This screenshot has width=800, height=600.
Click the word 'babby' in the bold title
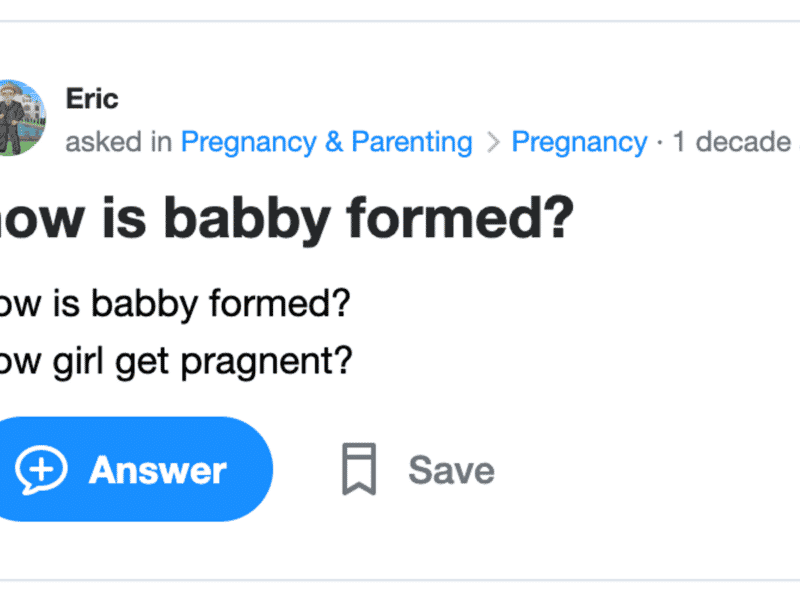point(247,219)
